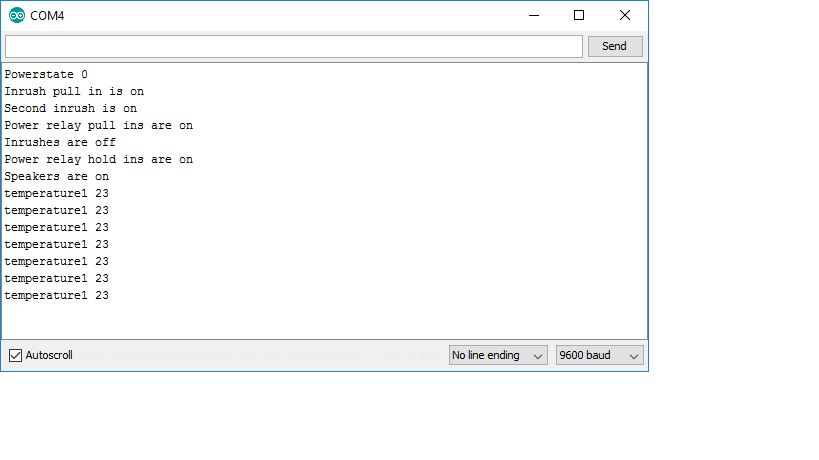Image resolution: width=819 pixels, height=460 pixels.
Task: Maximize the COM4 window
Action: pyautogui.click(x=579, y=16)
